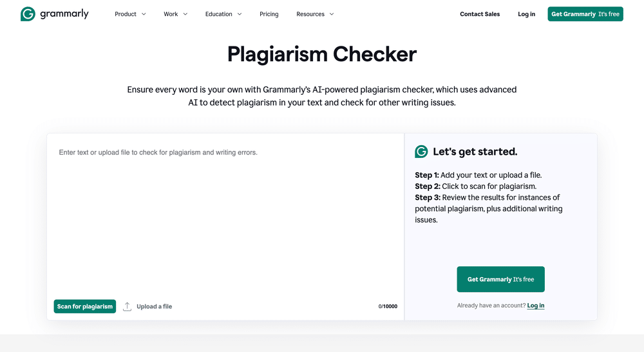644x352 pixels.
Task: Click Step 2 instruction text
Action: 476,186
